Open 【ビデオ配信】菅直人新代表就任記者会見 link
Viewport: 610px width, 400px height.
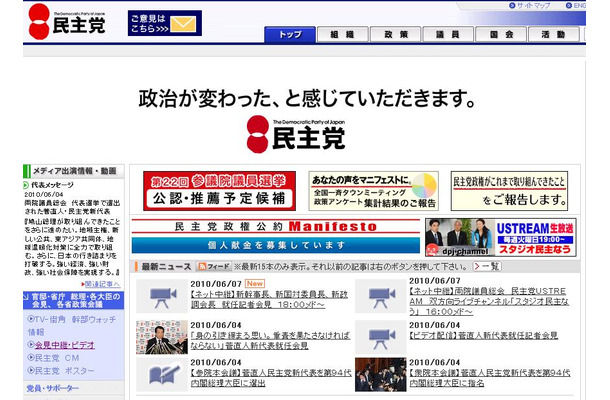[484, 335]
